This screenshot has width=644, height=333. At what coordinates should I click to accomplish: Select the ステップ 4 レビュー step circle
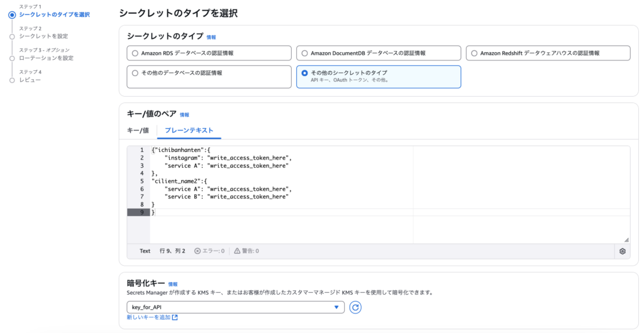12,80
